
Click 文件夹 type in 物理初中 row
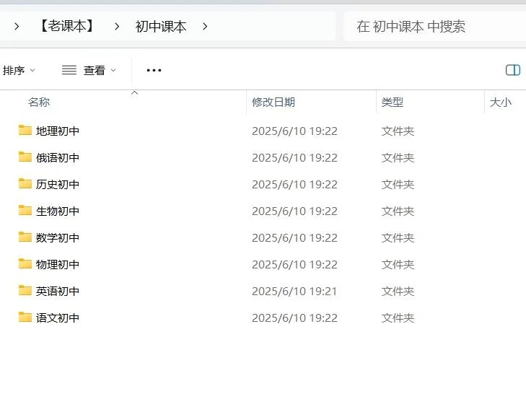click(x=398, y=265)
